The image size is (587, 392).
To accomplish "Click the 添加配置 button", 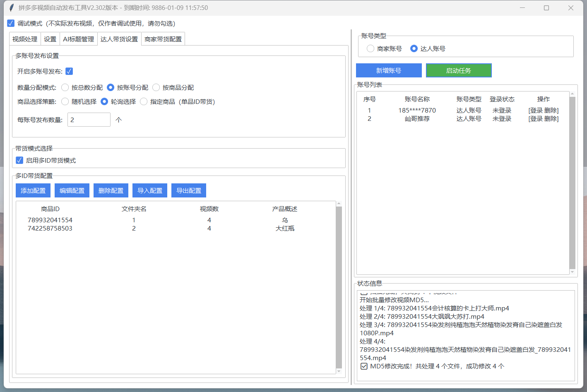I will [33, 190].
